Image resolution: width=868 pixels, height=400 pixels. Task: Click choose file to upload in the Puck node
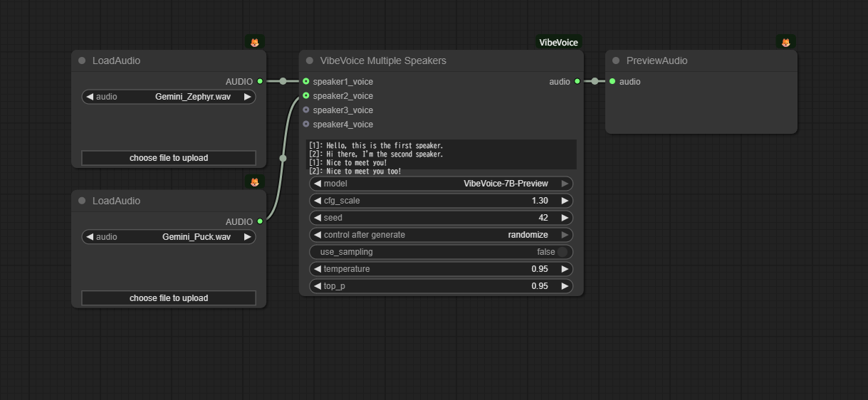pos(169,298)
